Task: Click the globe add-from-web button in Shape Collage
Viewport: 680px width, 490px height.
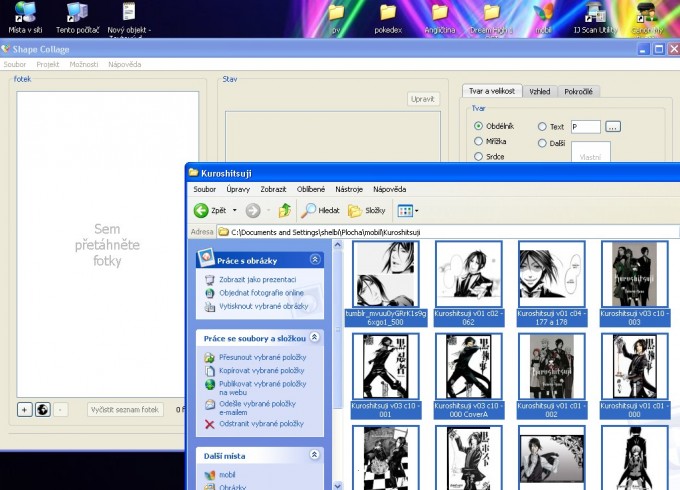Action: click(42, 410)
